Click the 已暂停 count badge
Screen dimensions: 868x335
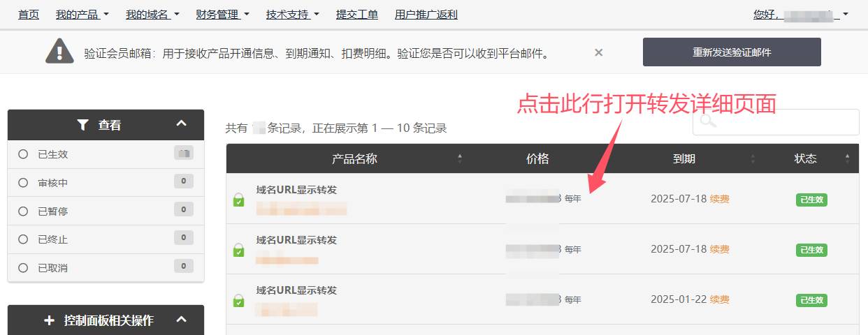point(184,209)
